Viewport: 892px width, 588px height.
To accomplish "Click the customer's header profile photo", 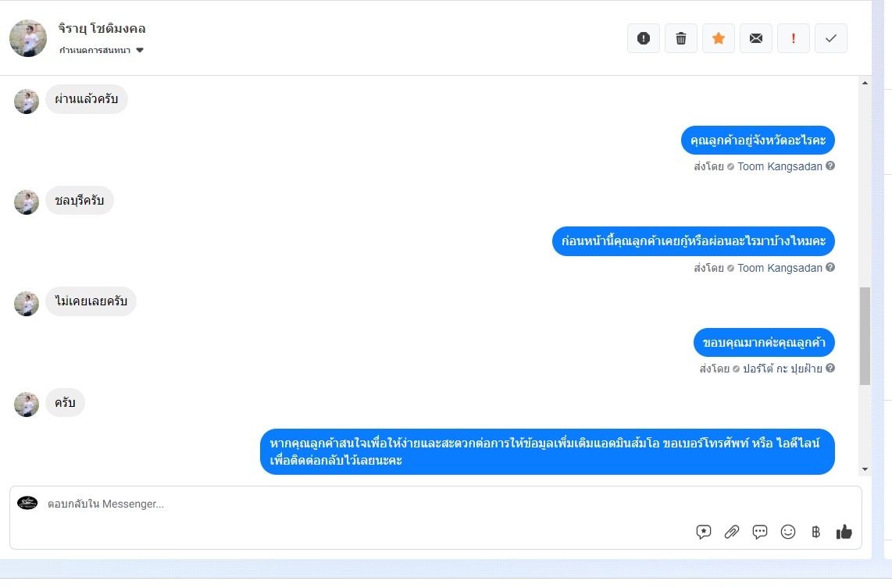I will click(x=28, y=38).
